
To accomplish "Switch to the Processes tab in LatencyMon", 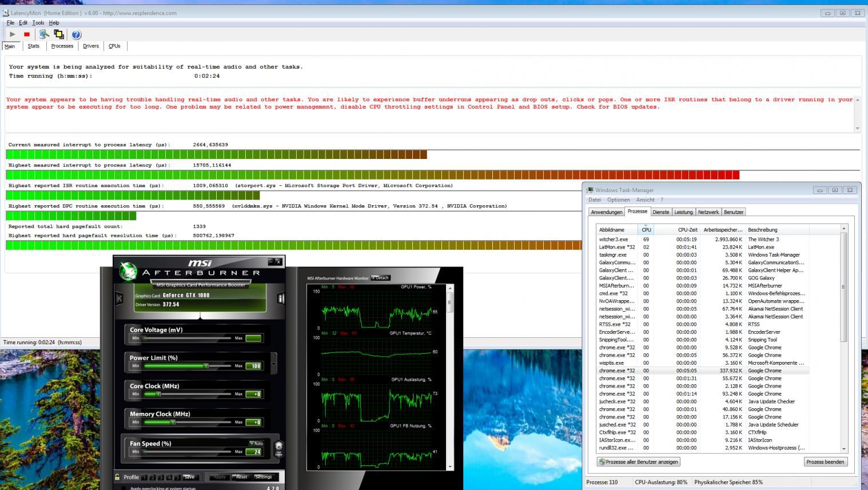I will click(62, 46).
